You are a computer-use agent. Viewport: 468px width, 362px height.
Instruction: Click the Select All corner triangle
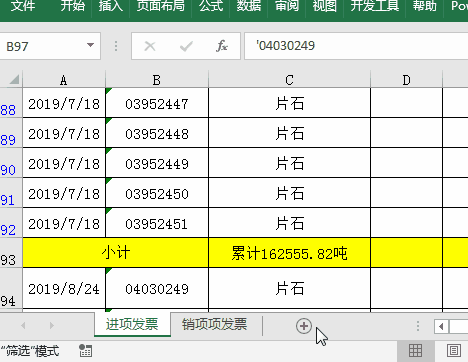click(x=14, y=79)
